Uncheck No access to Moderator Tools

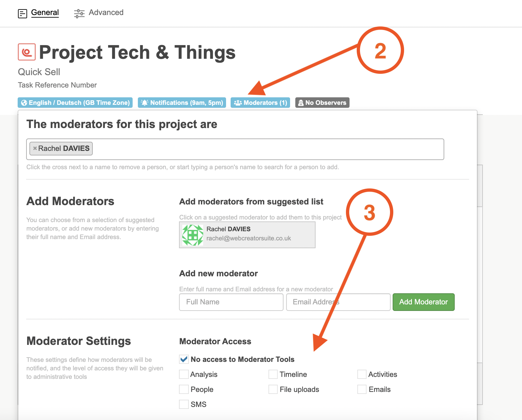(184, 359)
